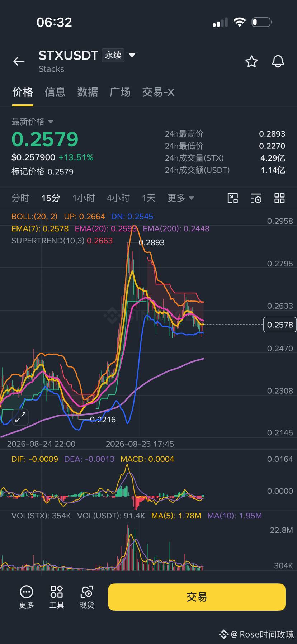
Task: Select the 4小时 timeframe
Action: [x=118, y=198]
